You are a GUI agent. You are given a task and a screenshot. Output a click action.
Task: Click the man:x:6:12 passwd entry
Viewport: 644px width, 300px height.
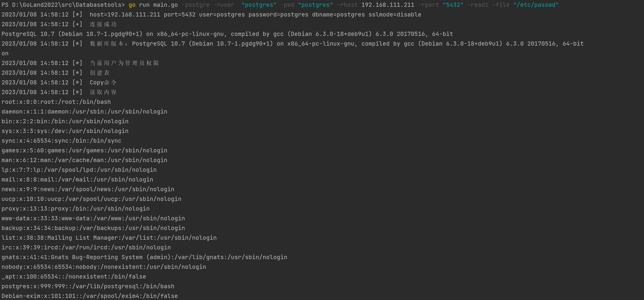(84, 160)
